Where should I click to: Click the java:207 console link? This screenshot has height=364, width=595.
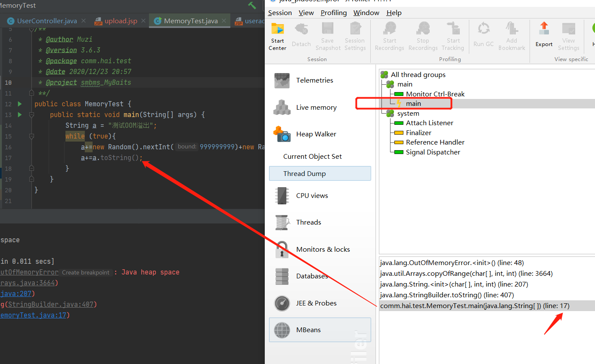coord(15,294)
